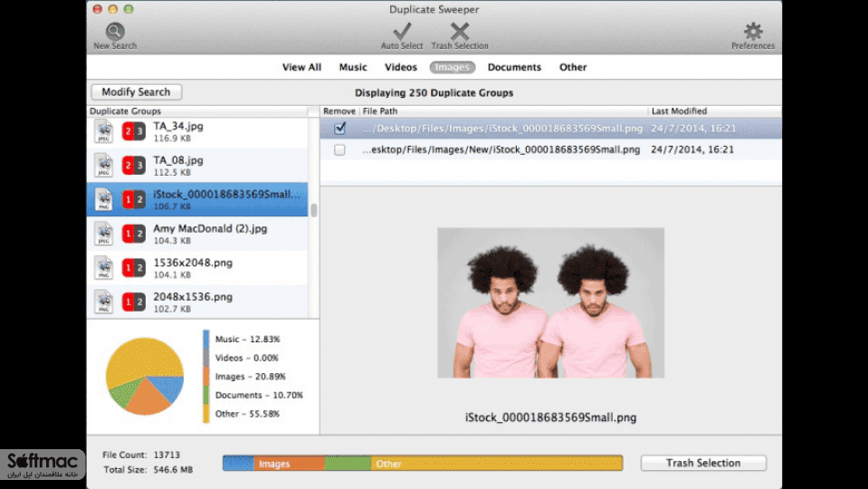Switch to the View All tab
The width and height of the screenshot is (868, 489).
click(301, 67)
